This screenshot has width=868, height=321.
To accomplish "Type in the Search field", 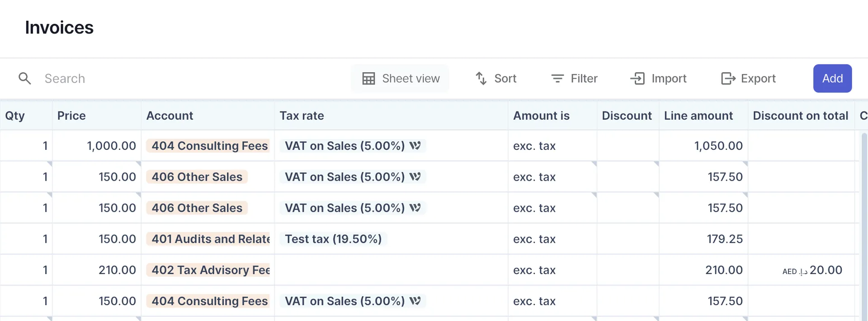I will 181,79.
